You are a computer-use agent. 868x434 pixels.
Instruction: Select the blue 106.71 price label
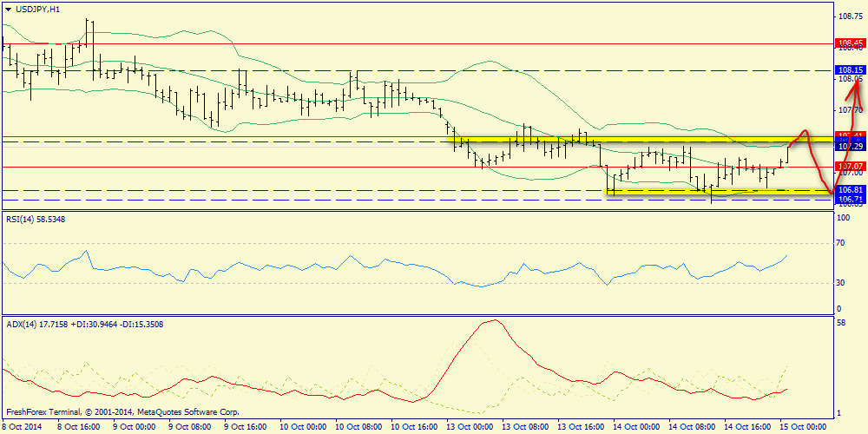(849, 200)
